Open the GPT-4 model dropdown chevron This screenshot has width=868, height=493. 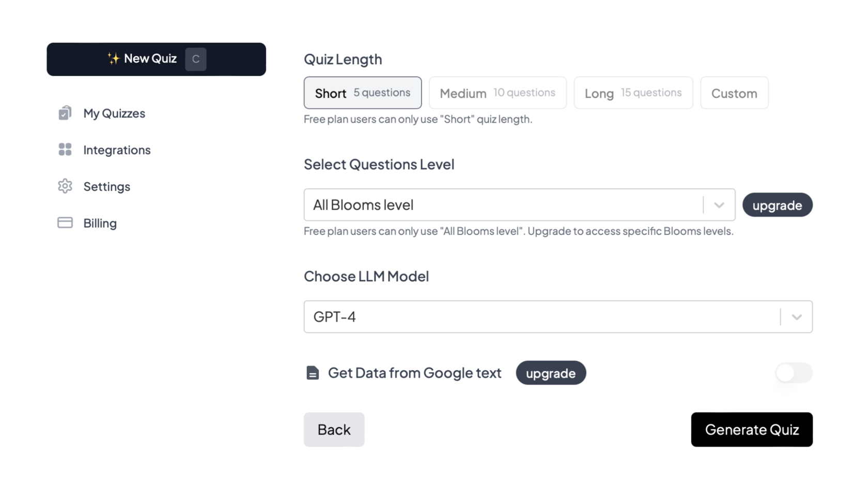click(797, 317)
